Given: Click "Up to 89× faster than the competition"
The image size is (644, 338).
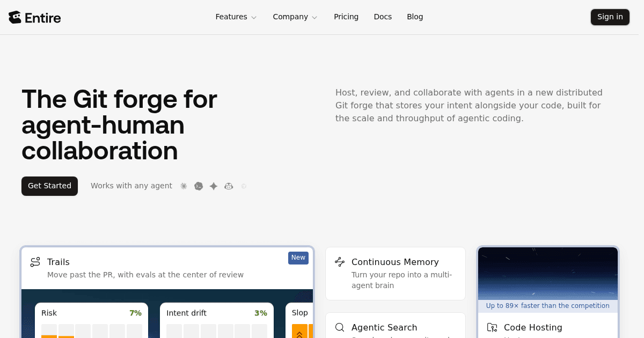Looking at the screenshot, I should pyautogui.click(x=548, y=306).
